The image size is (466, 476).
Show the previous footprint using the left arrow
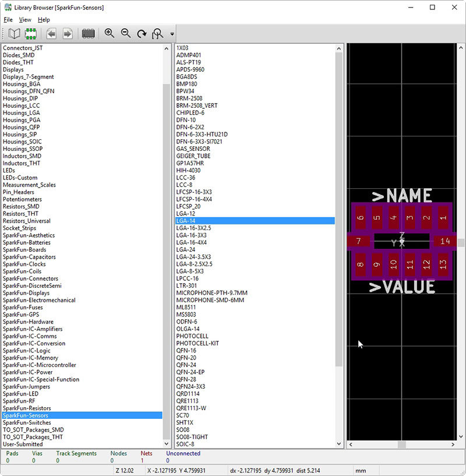pos(51,34)
